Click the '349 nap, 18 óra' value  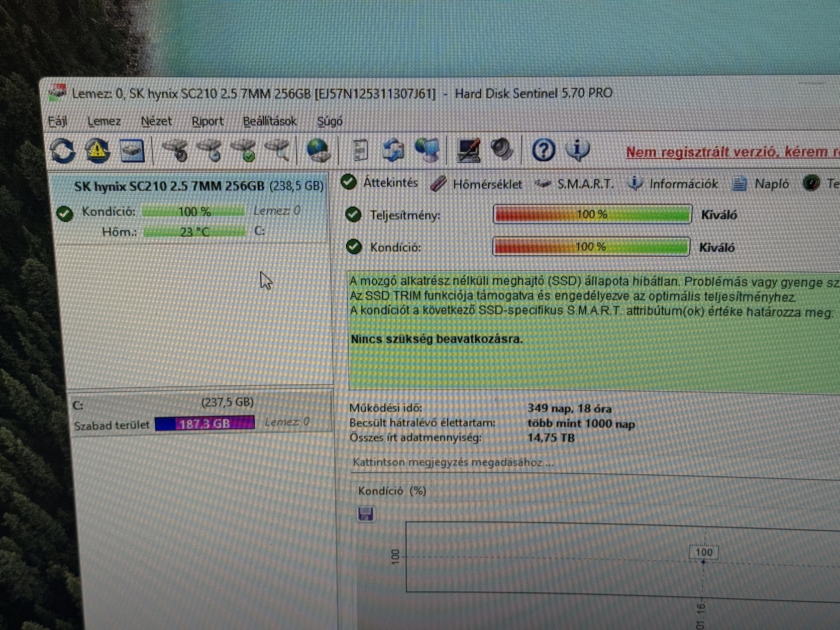point(569,408)
